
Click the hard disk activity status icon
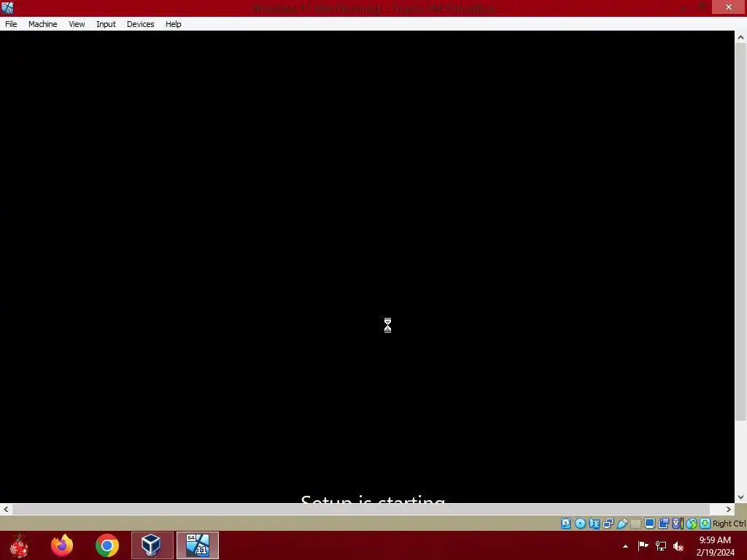565,524
